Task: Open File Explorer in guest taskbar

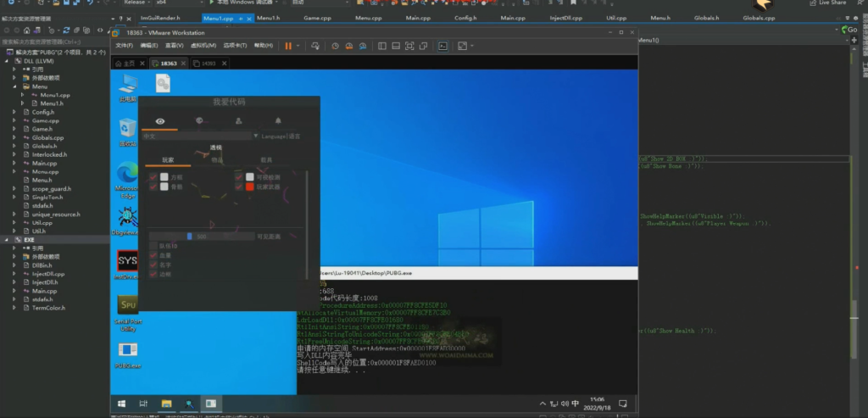Action: point(166,404)
